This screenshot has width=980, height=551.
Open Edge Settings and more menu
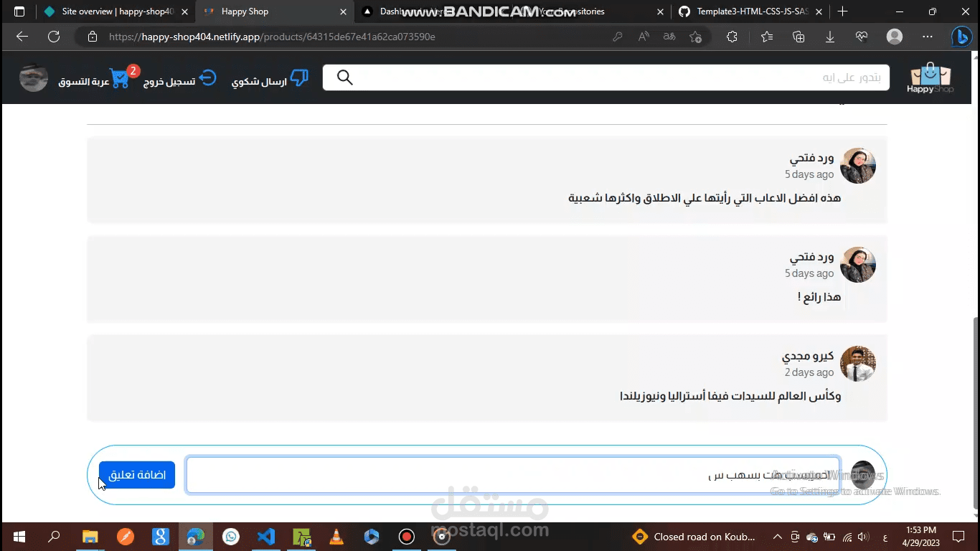click(928, 37)
